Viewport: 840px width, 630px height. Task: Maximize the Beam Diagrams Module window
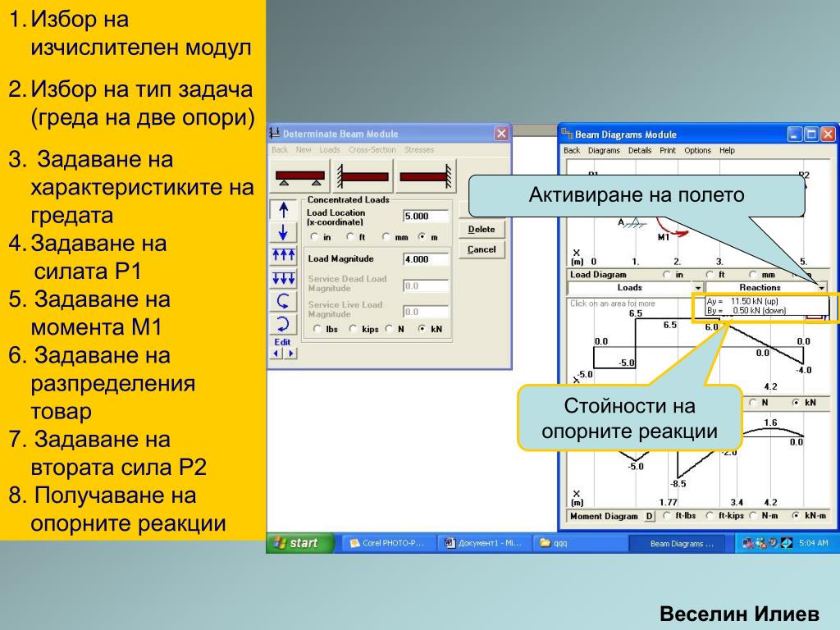click(811, 134)
